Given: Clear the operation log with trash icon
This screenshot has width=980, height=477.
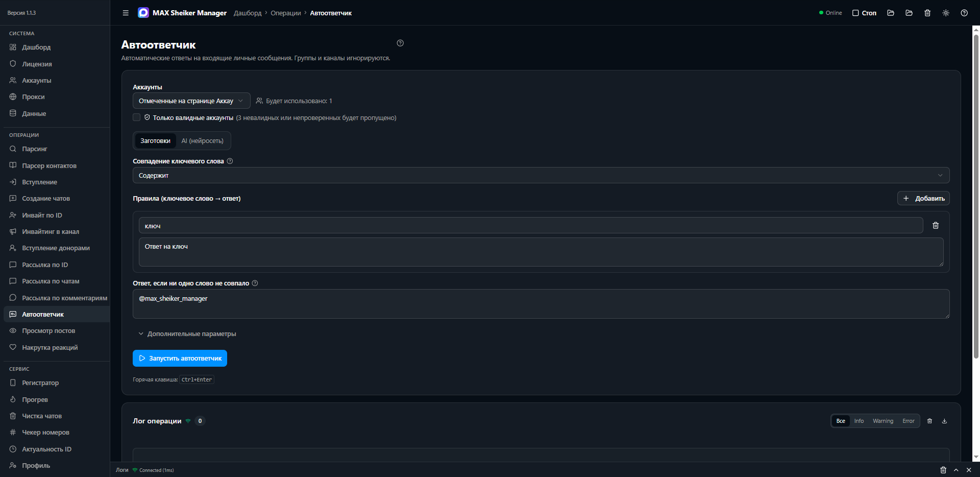Looking at the screenshot, I should tap(929, 421).
